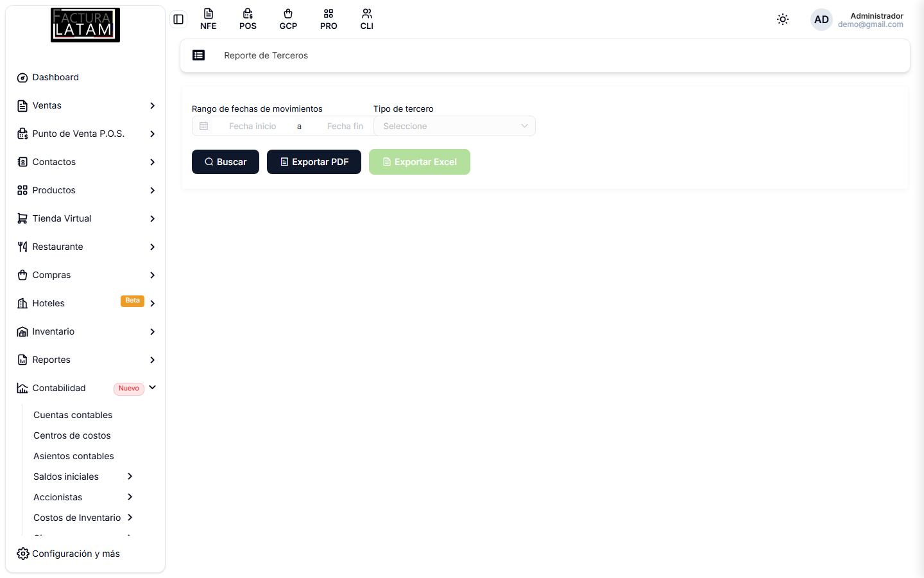This screenshot has height=578, width=924.
Task: Expand the Ventas menu chevron
Action: (153, 106)
